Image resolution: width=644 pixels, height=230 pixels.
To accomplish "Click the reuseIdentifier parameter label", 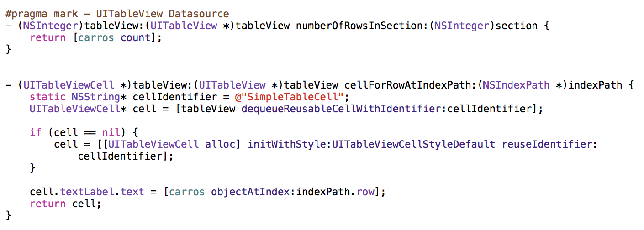I will click(547, 145).
